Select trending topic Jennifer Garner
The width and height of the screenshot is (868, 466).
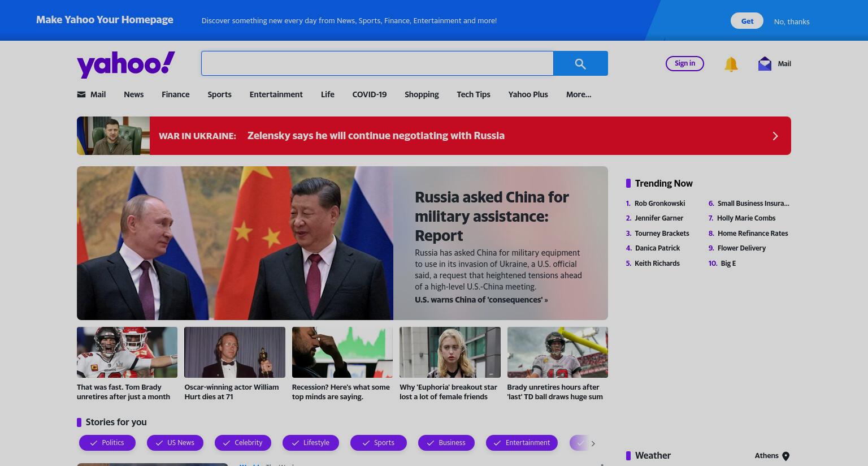click(x=659, y=218)
